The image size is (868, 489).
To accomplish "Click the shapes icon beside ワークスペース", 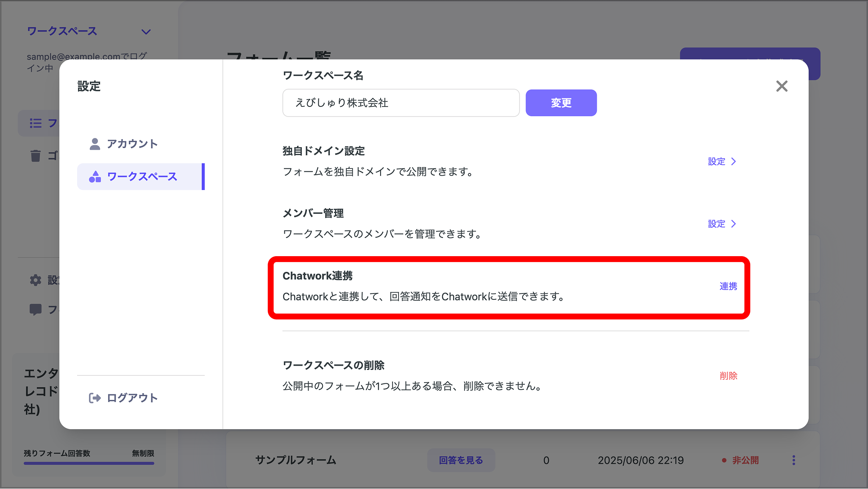I will (94, 177).
